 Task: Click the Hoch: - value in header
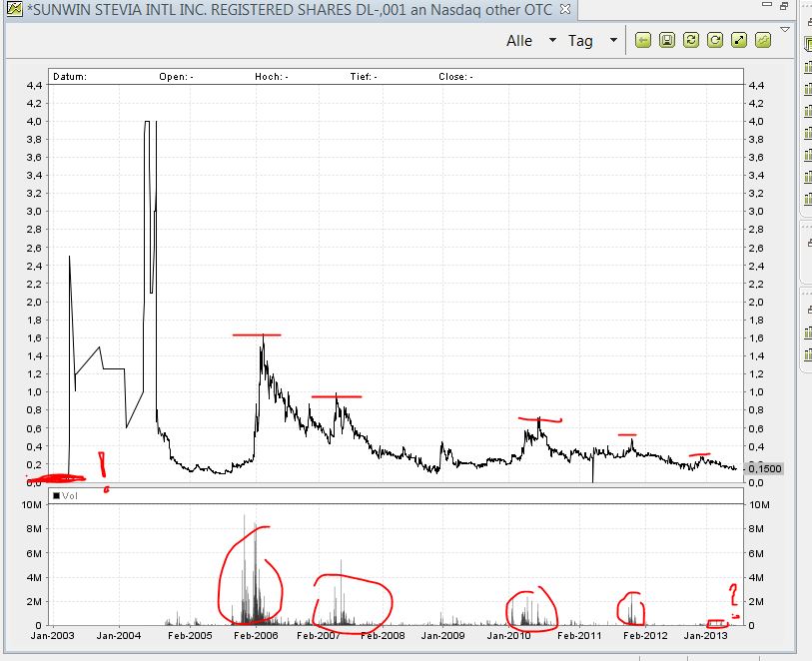(x=272, y=77)
